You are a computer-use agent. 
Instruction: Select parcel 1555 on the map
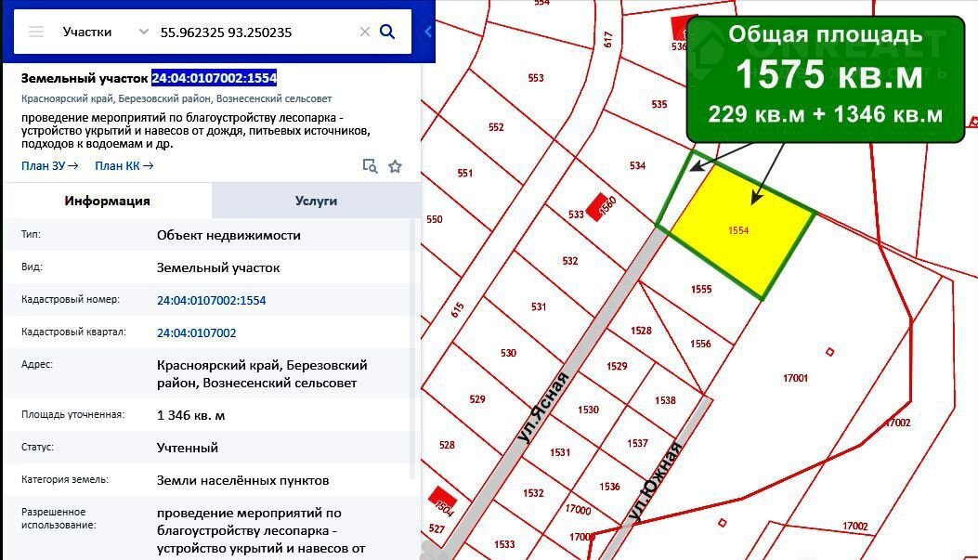(701, 290)
